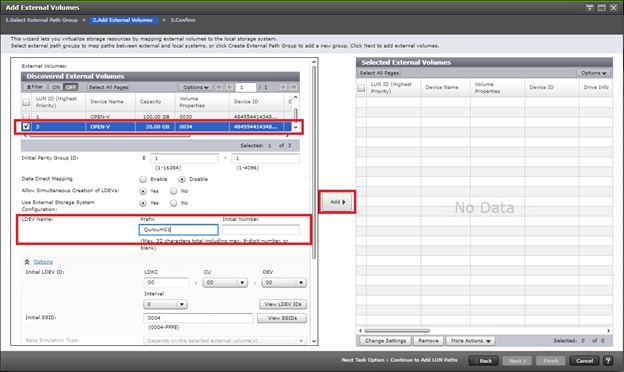Click the LDKC input field

pyautogui.click(x=166, y=282)
